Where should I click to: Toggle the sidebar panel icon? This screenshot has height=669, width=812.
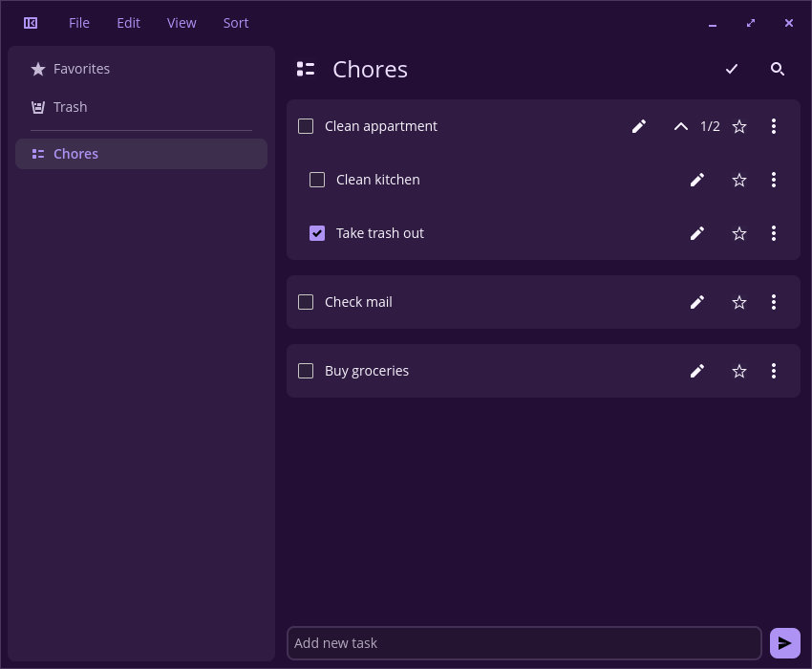[x=31, y=23]
